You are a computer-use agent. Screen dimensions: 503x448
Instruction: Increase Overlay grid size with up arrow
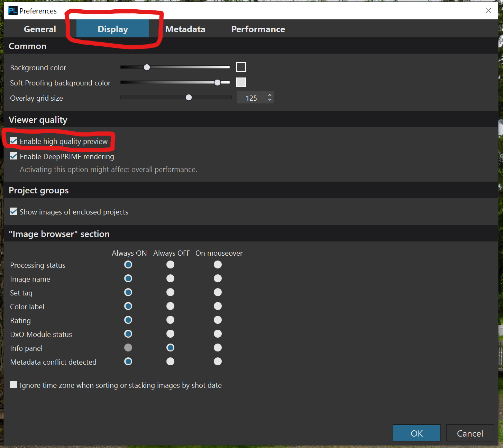pos(270,95)
